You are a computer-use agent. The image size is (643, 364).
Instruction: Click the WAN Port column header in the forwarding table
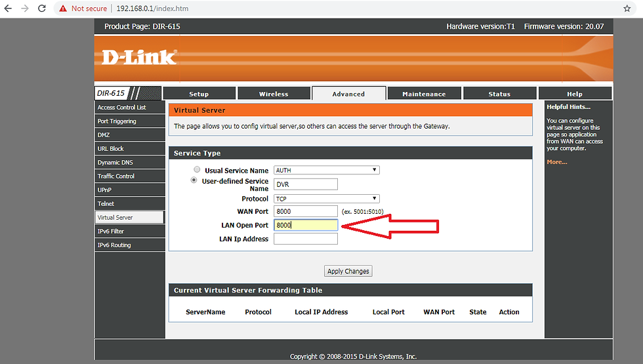[439, 312]
